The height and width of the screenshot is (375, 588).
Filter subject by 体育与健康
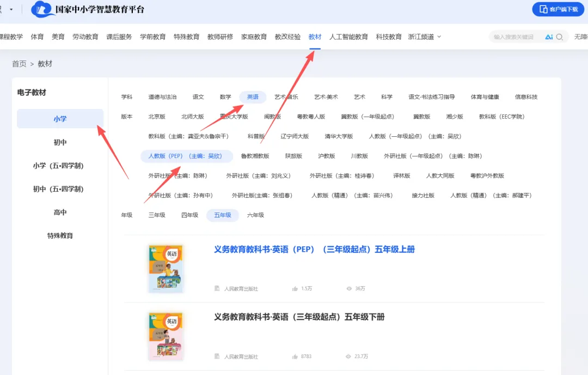(485, 97)
